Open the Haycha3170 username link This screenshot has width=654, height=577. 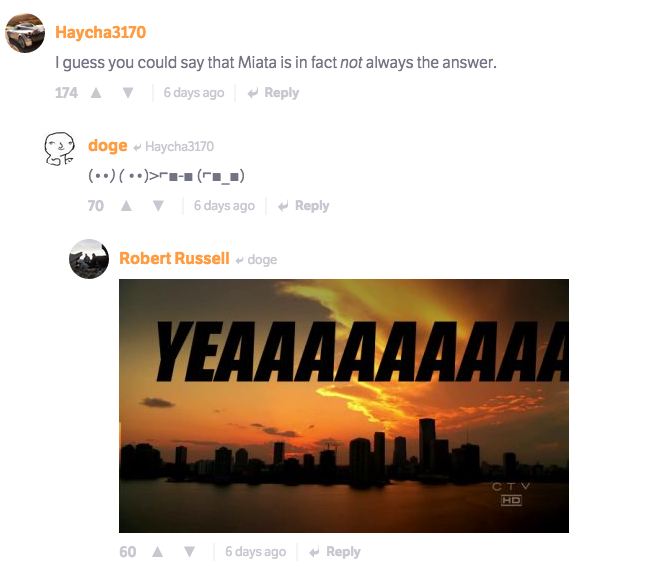pyautogui.click(x=101, y=33)
